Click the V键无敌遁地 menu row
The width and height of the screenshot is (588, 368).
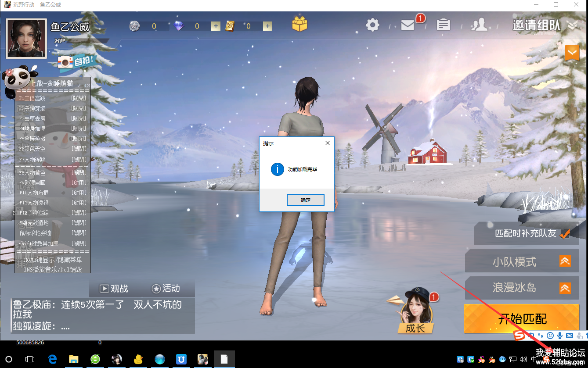click(53, 223)
